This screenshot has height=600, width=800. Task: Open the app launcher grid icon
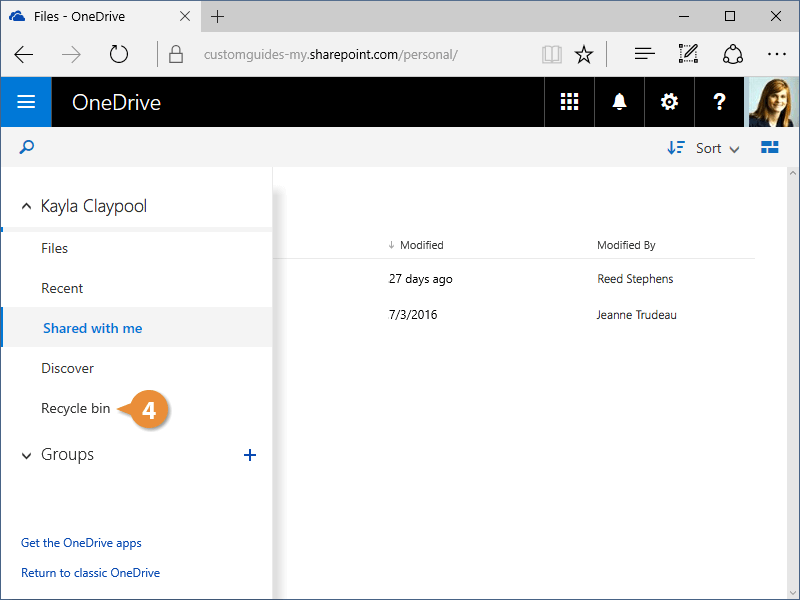click(570, 102)
